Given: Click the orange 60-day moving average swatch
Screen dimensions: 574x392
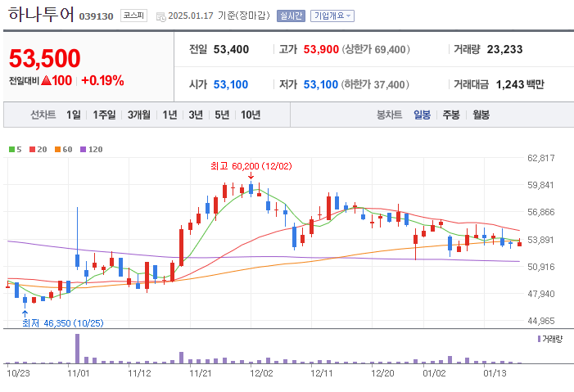Looking at the screenshot, I should [x=57, y=149].
